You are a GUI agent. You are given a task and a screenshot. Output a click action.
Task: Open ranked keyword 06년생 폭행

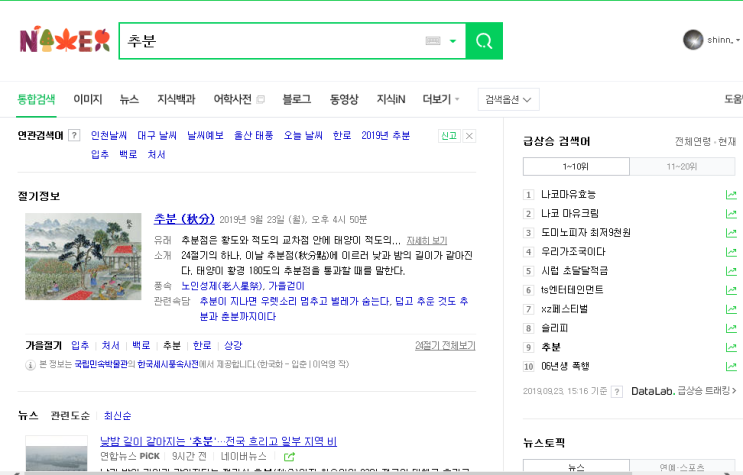click(x=565, y=366)
